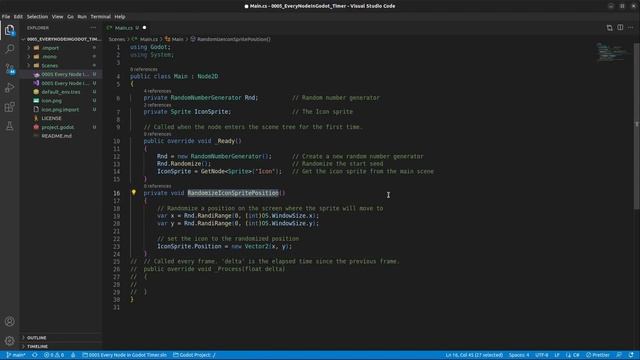Close the Main.cs tab via unsaved dot
640x360 pixels.
tap(144, 28)
